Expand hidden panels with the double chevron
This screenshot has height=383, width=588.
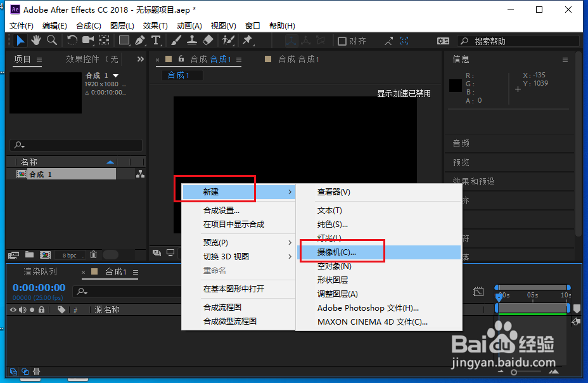click(x=140, y=59)
